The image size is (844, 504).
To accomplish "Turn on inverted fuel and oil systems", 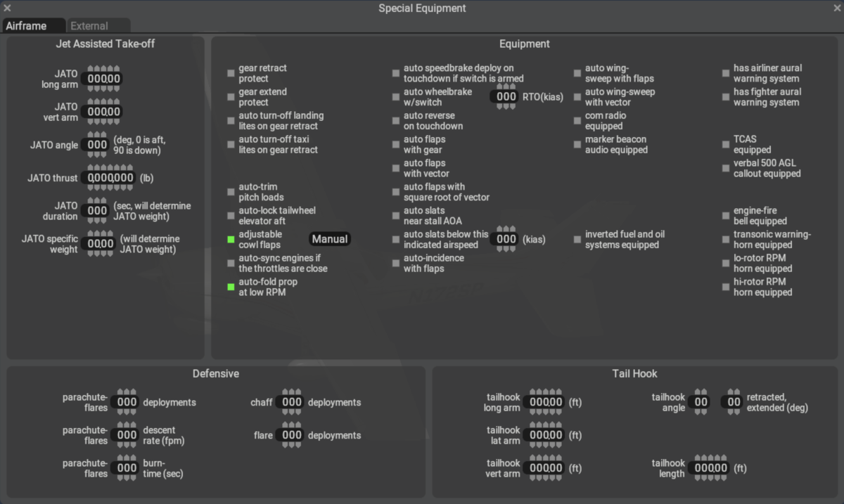I will (x=577, y=240).
